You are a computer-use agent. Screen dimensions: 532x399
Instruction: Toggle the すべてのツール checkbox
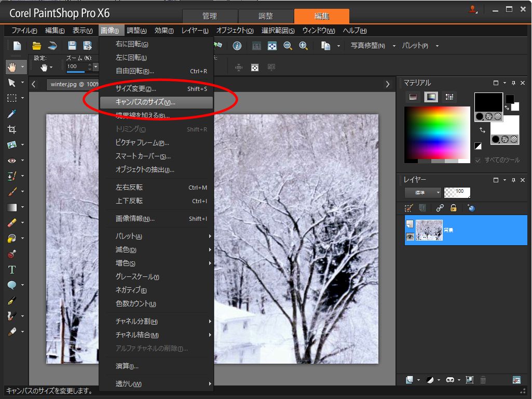(x=478, y=160)
